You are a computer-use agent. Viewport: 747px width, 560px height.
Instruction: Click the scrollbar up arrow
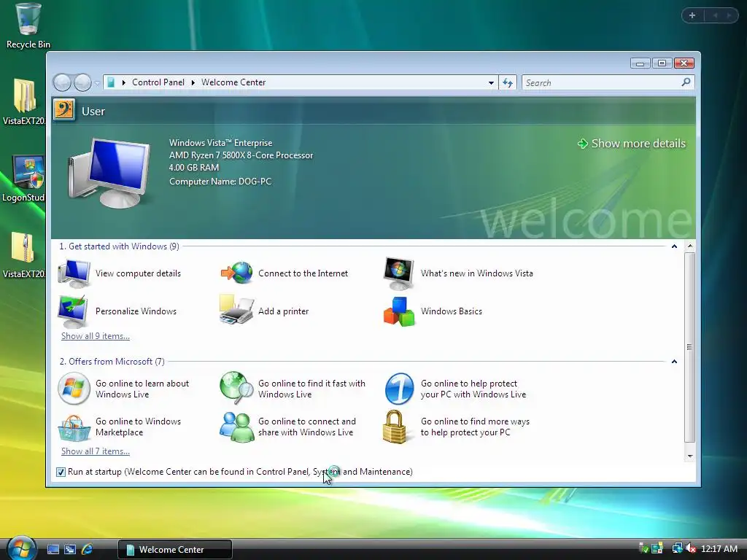[x=690, y=246]
